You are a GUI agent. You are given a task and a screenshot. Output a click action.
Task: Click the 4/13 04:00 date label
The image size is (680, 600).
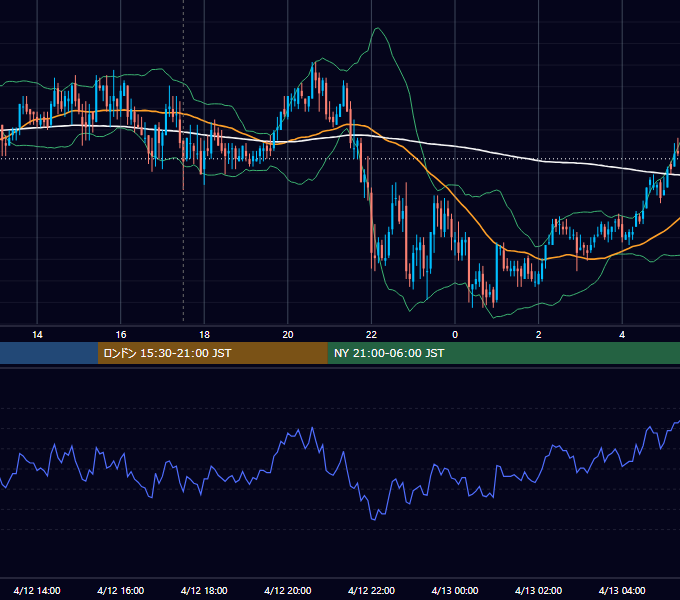pos(622,590)
